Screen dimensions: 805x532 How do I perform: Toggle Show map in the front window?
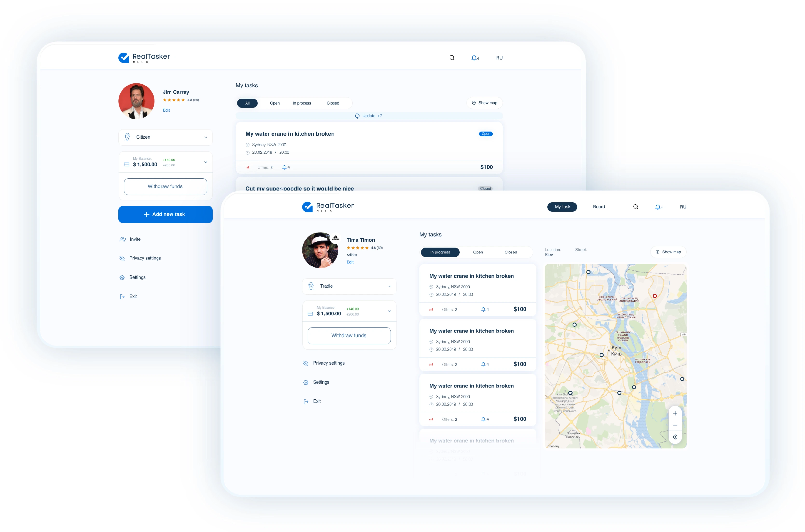pos(668,252)
